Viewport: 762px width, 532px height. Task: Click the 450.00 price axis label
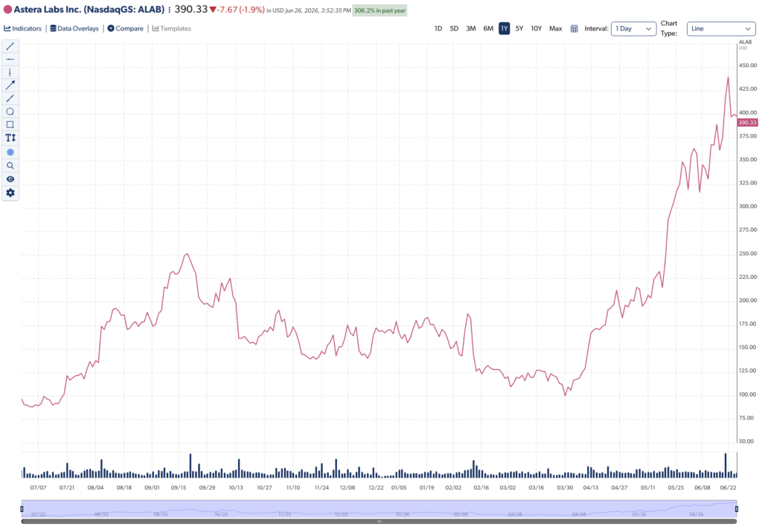[747, 65]
